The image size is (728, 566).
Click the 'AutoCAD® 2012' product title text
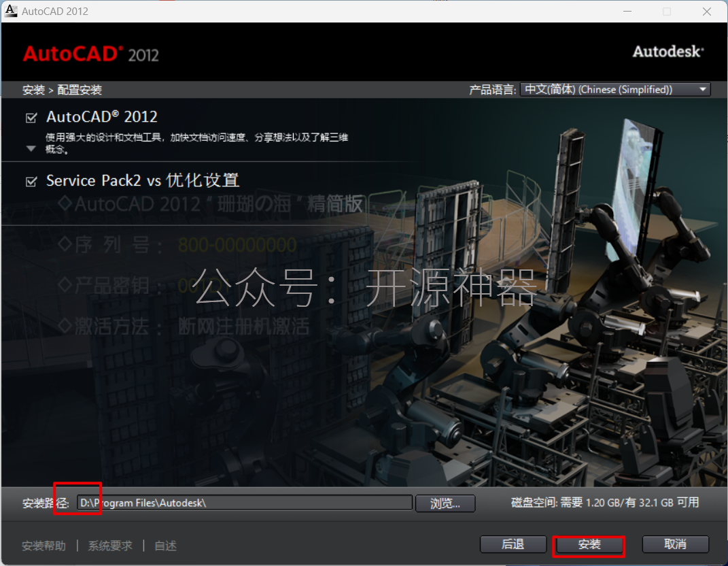click(x=102, y=116)
